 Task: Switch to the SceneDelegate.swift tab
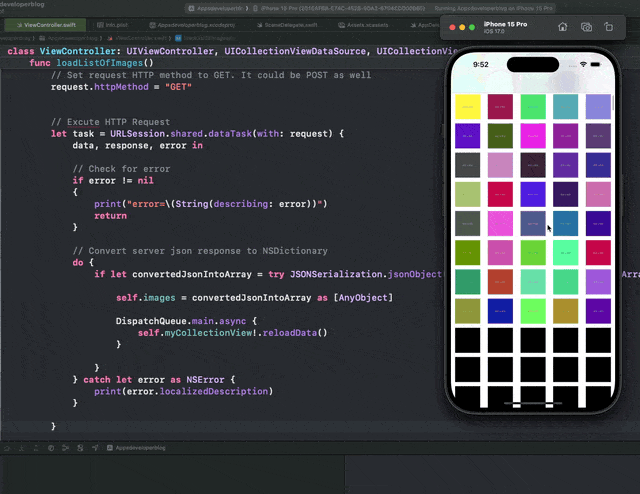click(x=287, y=25)
